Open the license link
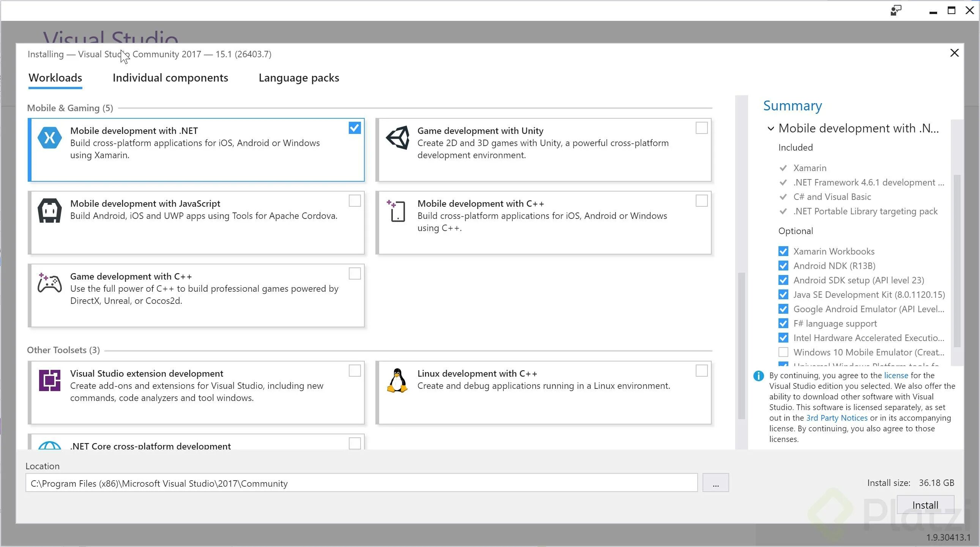This screenshot has height=547, width=980. 896,376
